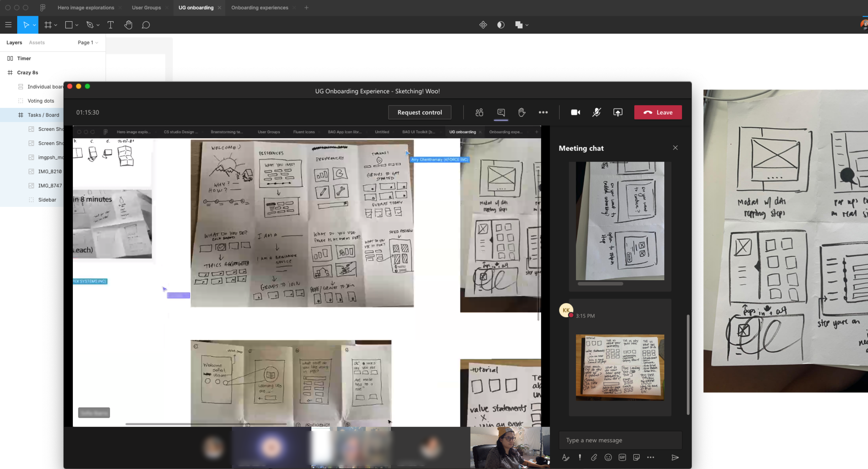Raise hand in the meeting
This screenshot has width=868, height=469.
(x=521, y=112)
